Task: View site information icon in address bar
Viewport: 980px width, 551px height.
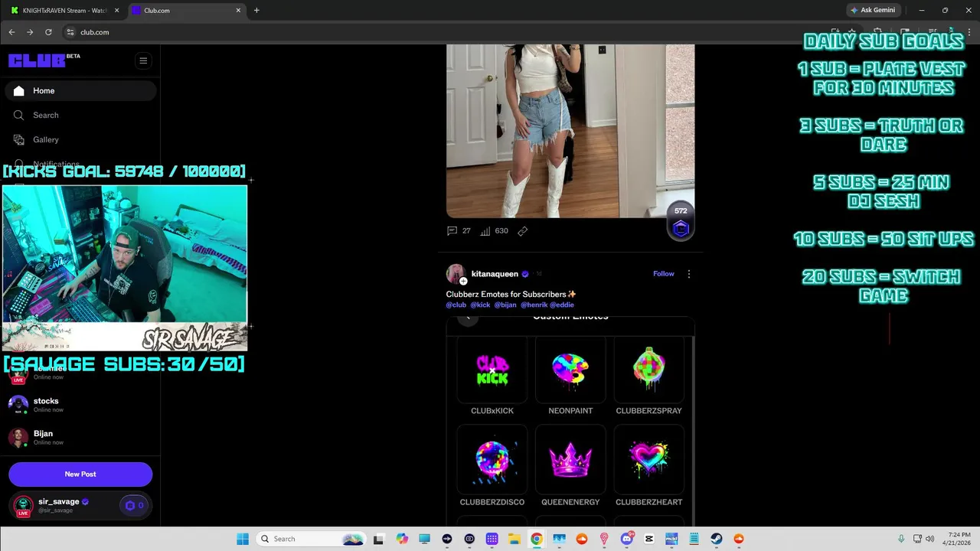Action: point(70,32)
